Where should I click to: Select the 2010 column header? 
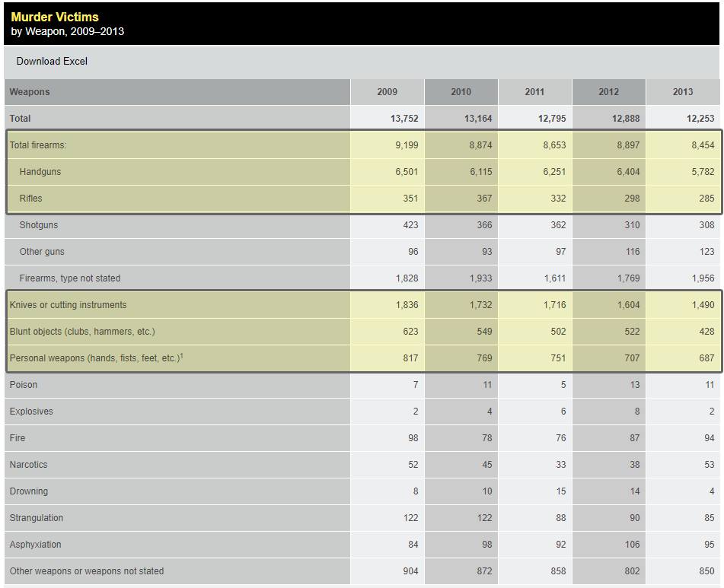pos(461,92)
